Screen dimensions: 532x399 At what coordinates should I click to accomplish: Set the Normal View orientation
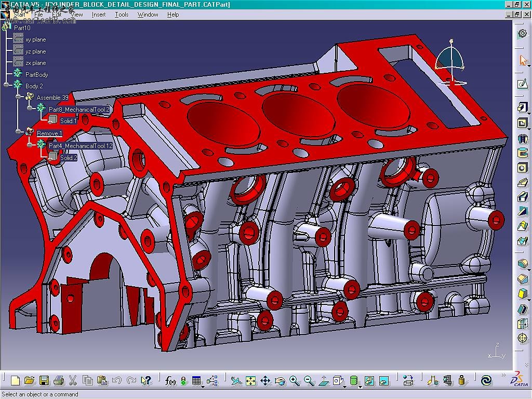click(x=324, y=381)
